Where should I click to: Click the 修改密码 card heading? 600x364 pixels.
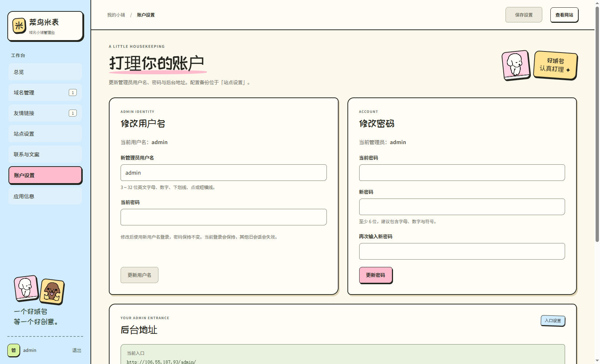pyautogui.click(x=377, y=124)
